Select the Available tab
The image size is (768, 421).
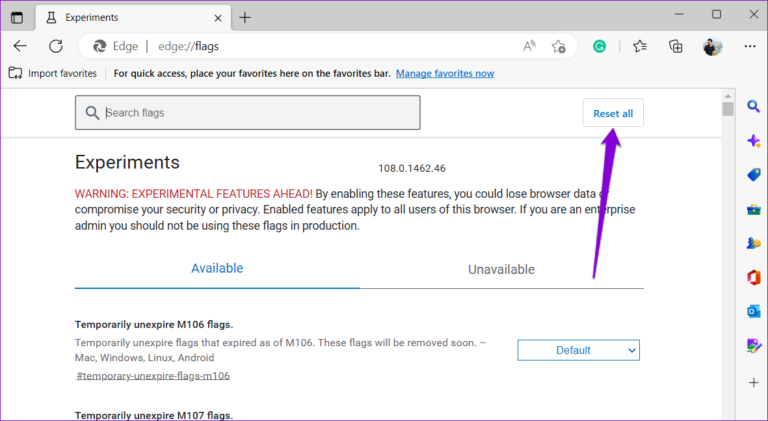[217, 268]
